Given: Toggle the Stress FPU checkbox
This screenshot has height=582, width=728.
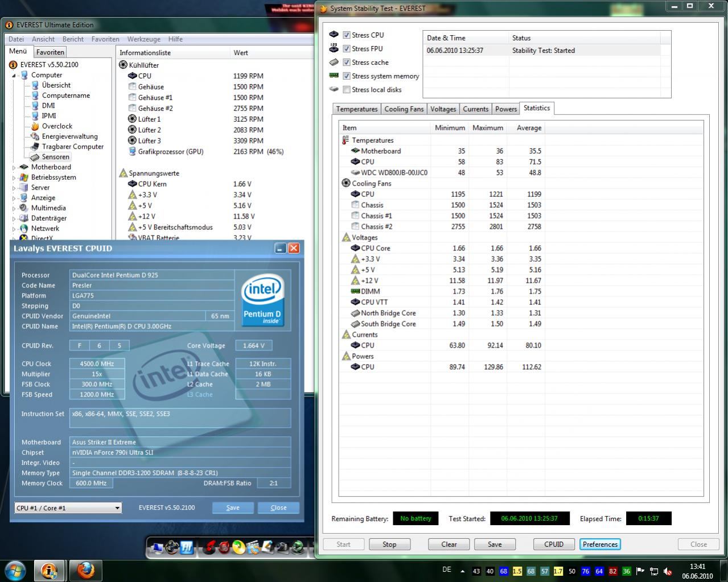Looking at the screenshot, I should pos(346,48).
